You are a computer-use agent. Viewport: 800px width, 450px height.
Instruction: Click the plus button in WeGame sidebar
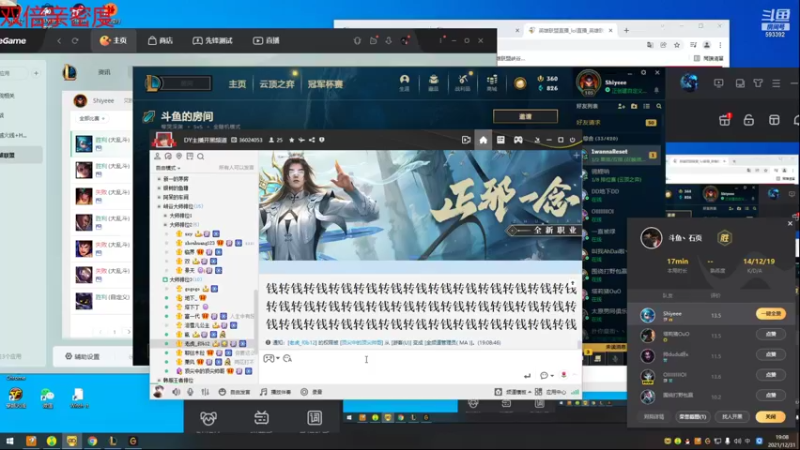[36, 73]
